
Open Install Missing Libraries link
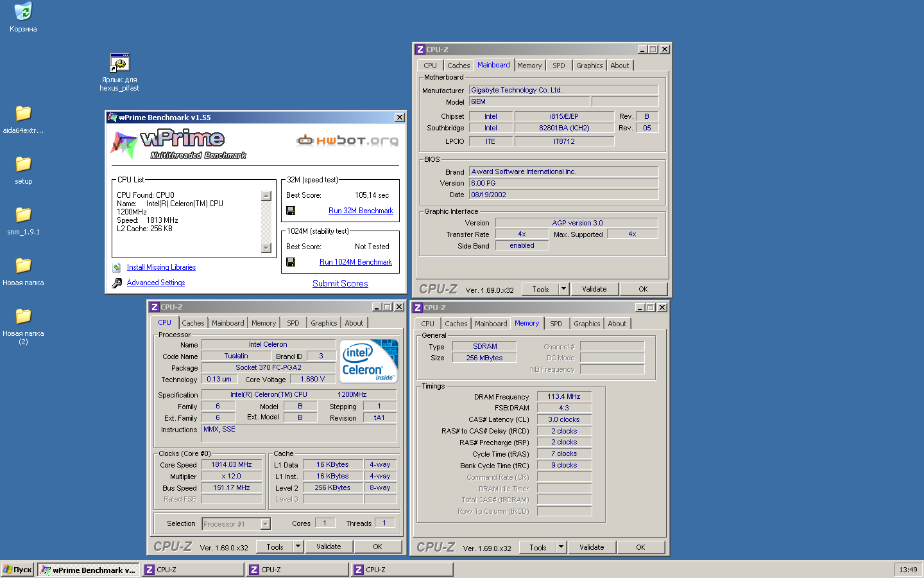pos(161,267)
